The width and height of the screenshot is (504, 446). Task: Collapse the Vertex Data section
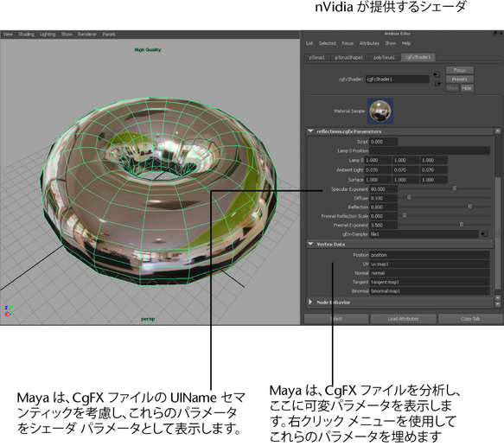[310, 245]
